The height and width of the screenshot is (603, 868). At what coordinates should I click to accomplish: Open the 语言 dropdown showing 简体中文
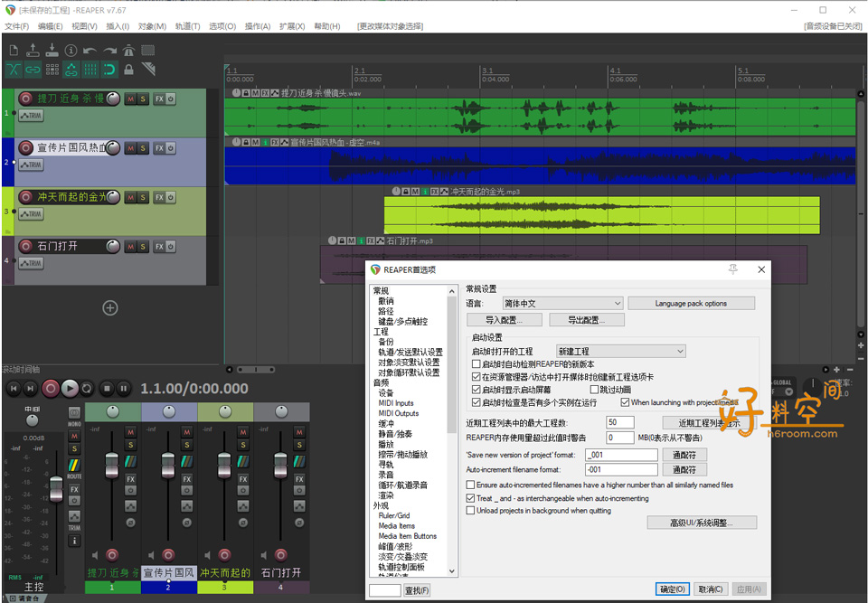click(561, 303)
